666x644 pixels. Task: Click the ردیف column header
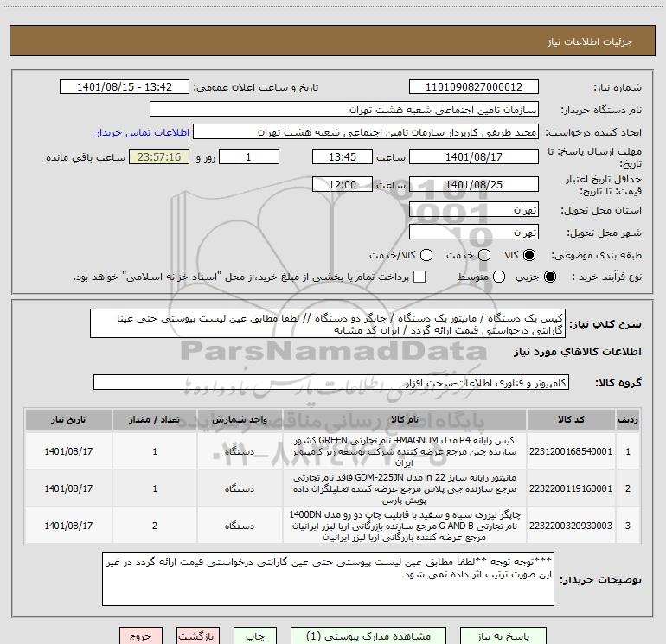click(x=628, y=420)
